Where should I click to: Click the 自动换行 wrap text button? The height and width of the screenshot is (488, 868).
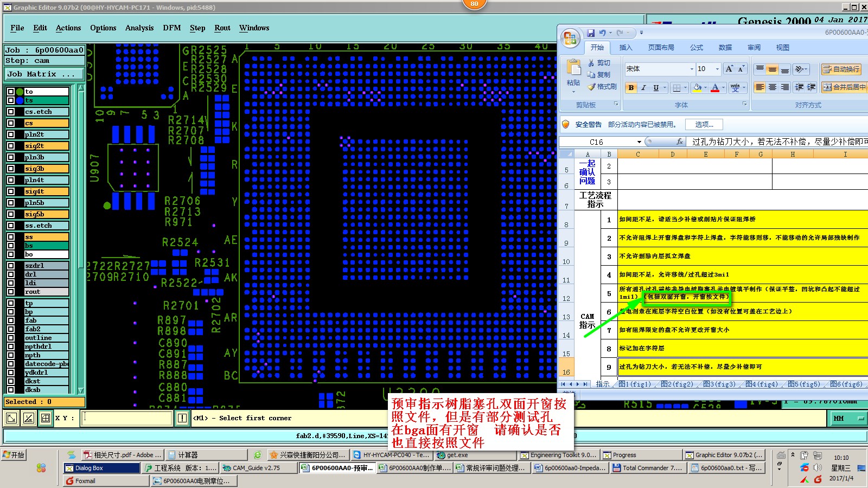pyautogui.click(x=841, y=69)
